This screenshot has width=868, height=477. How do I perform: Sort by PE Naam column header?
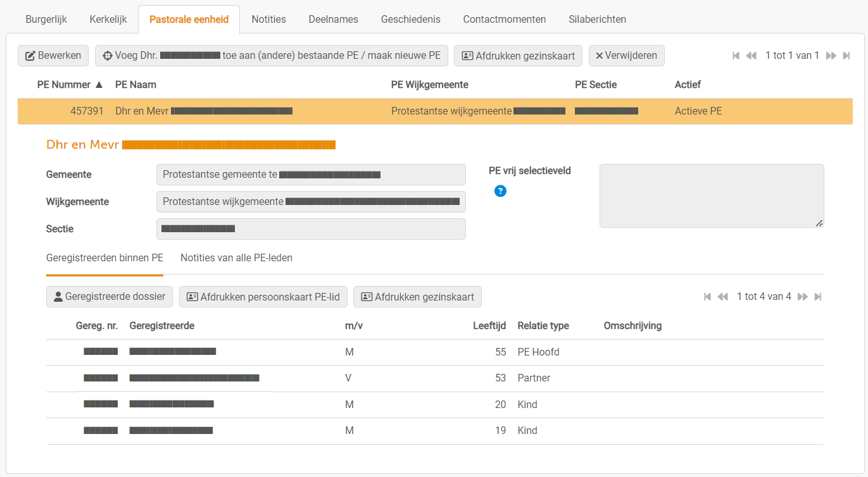pos(135,85)
